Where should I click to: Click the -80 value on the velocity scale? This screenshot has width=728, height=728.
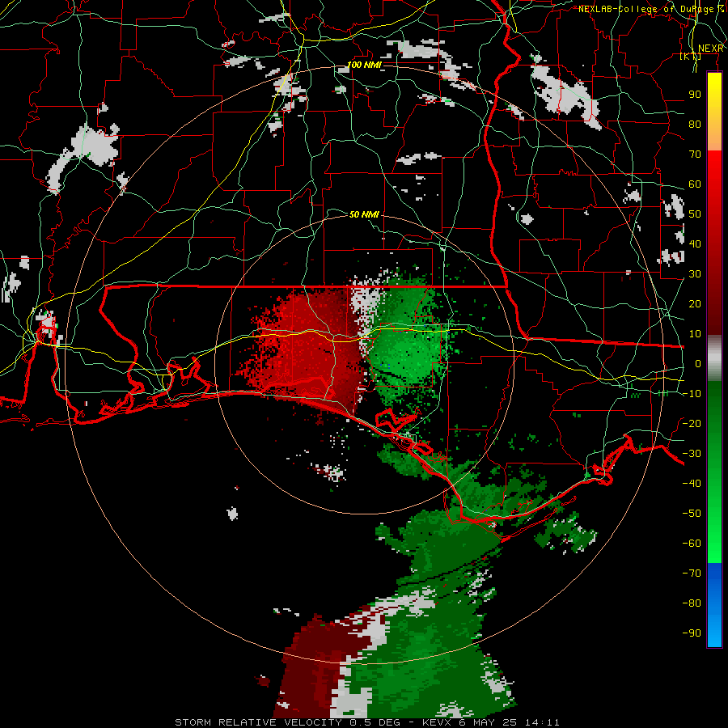692,603
